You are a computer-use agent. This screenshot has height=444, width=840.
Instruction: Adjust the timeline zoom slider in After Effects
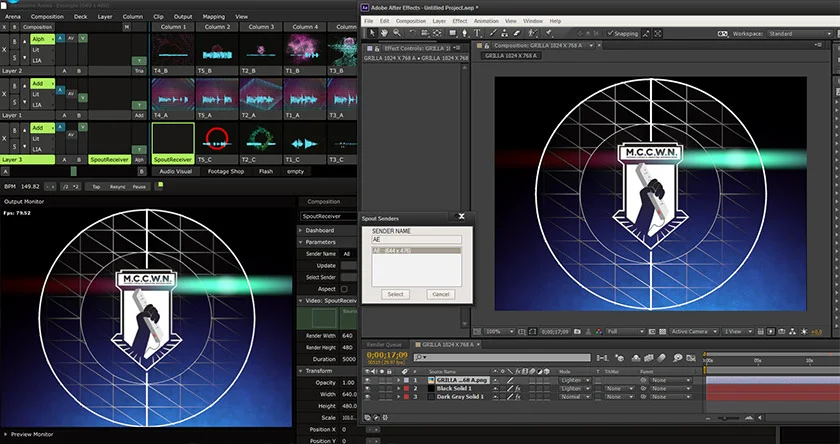click(x=725, y=418)
